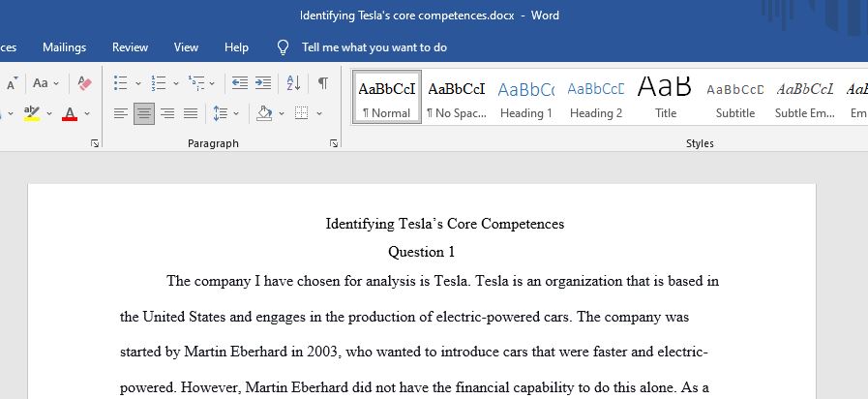Toggle Align Right
Viewport: 868px width, 399px height.
167,113
